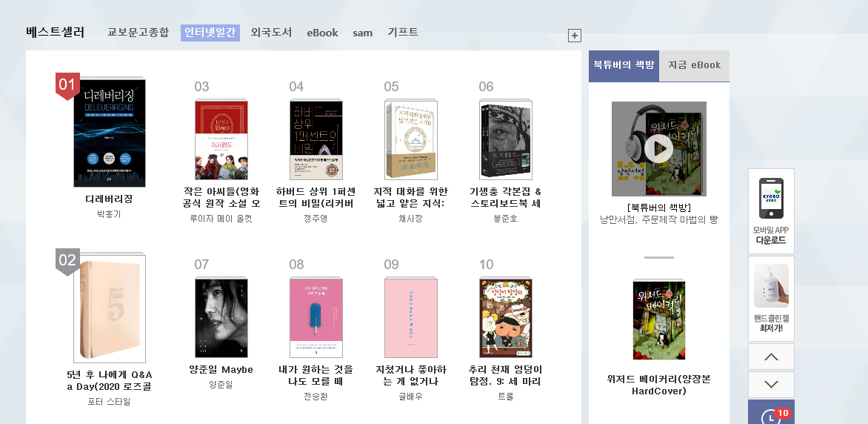The image size is (868, 424).
Task: Click the 디레버리징 title link
Action: coord(109,199)
